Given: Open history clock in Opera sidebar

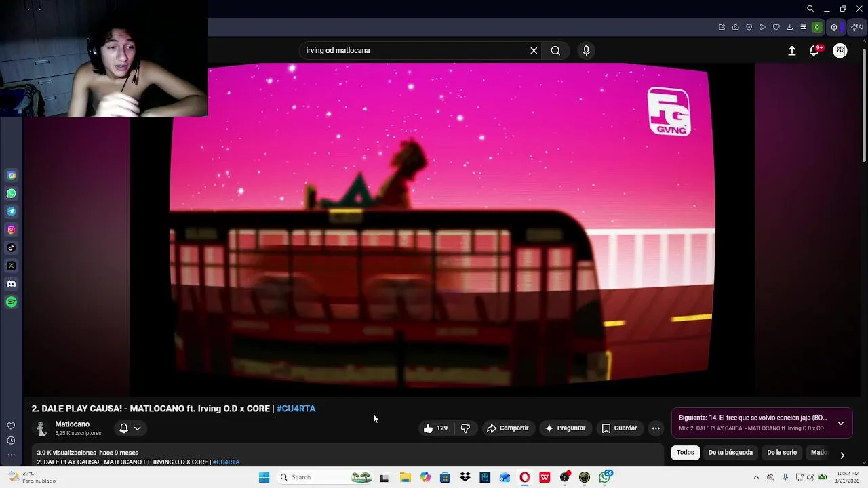Looking at the screenshot, I should coord(11,441).
